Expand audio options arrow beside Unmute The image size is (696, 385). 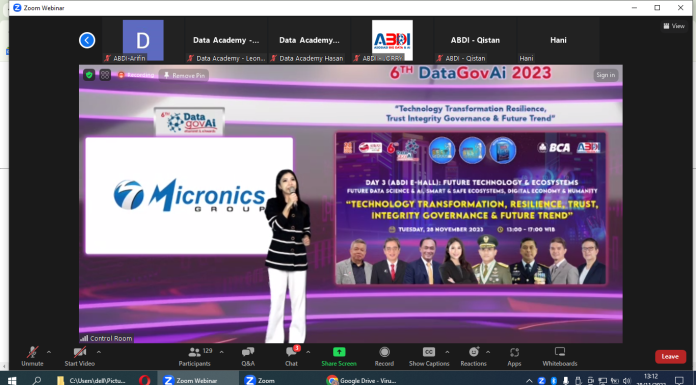pyautogui.click(x=49, y=352)
